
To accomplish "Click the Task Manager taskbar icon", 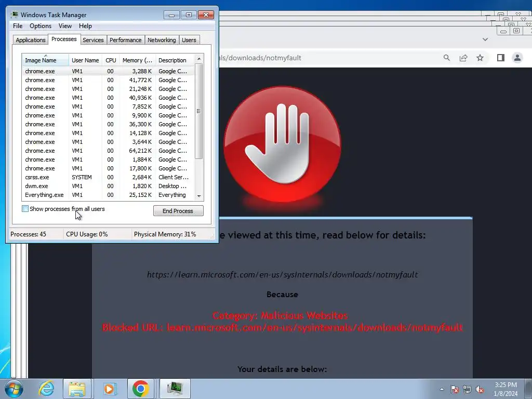I will [x=175, y=389].
